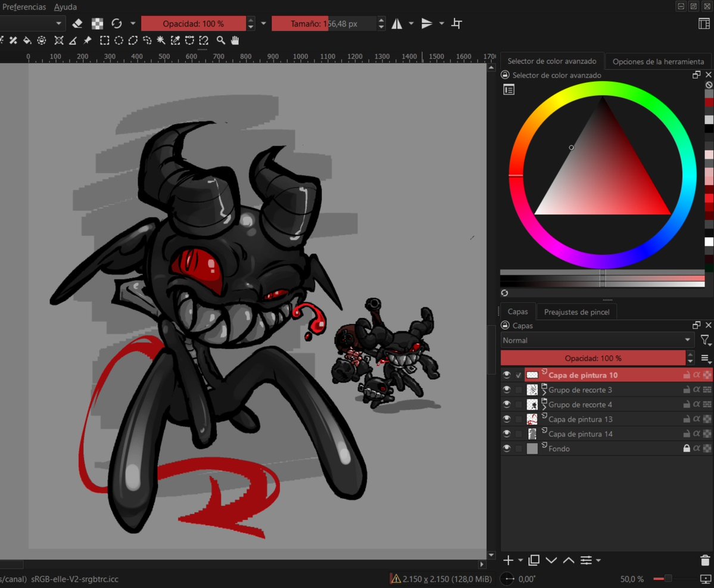The image size is (714, 588).
Task: Open the Normal blending mode dropdown
Action: tap(597, 340)
